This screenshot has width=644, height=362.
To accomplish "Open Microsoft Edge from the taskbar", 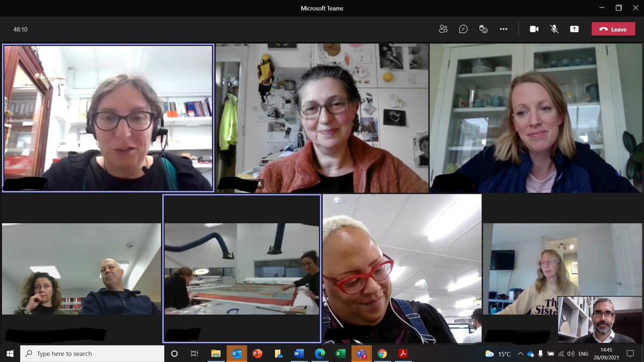I will point(320,353).
